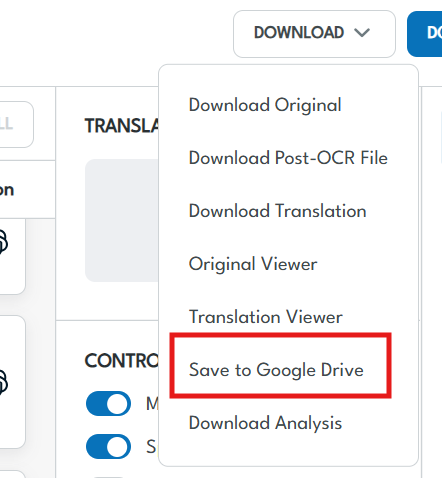
Task: Toggle the first blue switch under Controls
Action: coord(108,404)
